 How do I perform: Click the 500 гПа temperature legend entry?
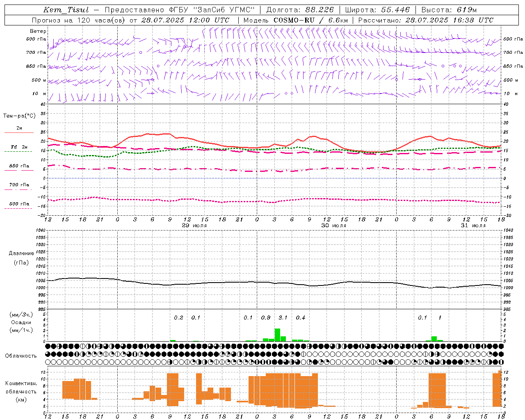click(19, 205)
